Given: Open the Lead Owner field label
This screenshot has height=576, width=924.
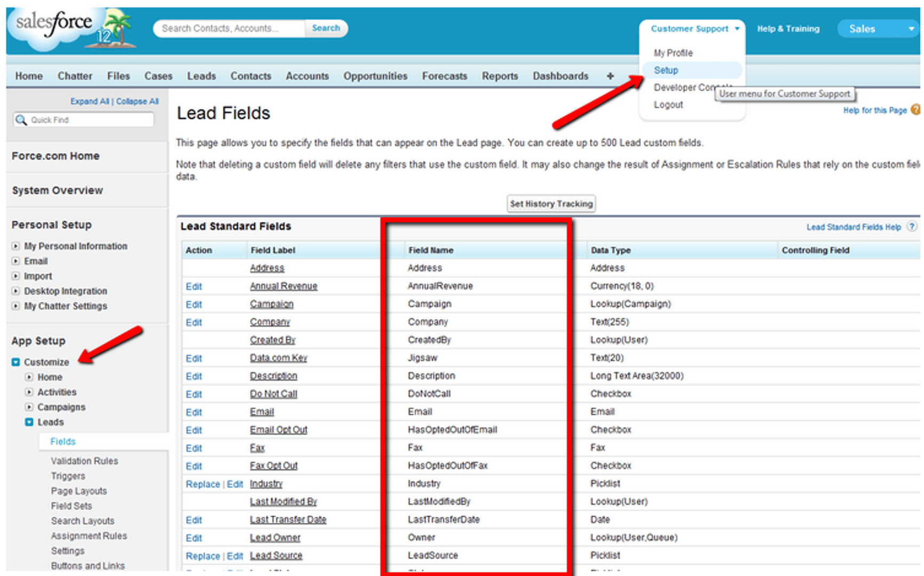Looking at the screenshot, I should pyautogui.click(x=275, y=538).
